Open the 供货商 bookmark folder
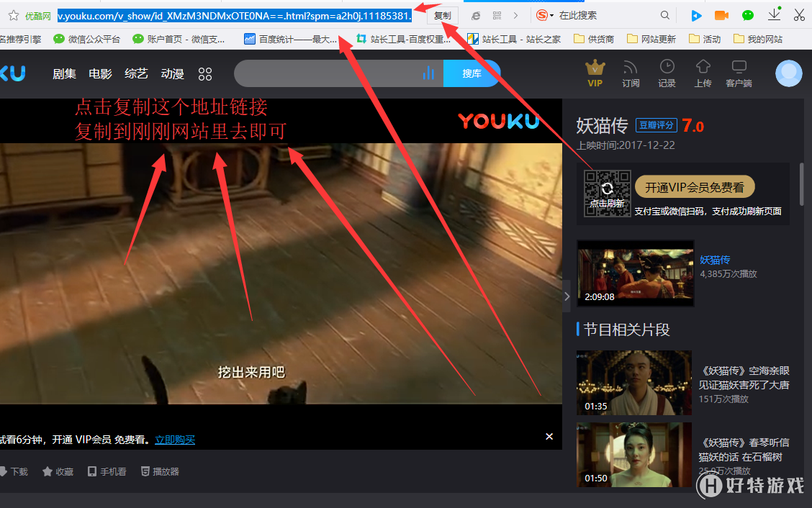 (x=594, y=39)
